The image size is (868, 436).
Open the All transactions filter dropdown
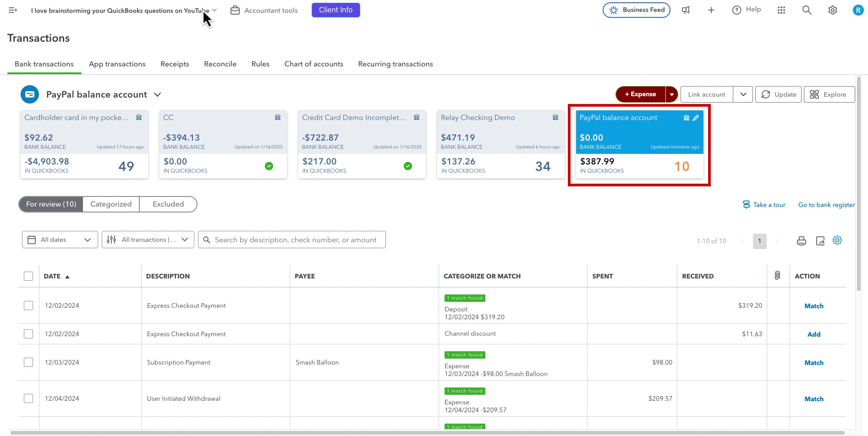click(148, 240)
